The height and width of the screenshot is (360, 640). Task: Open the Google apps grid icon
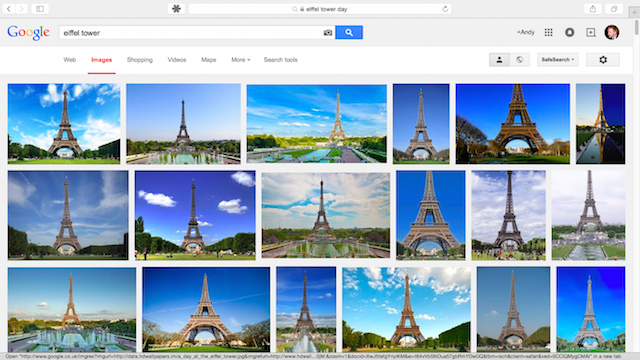point(549,32)
